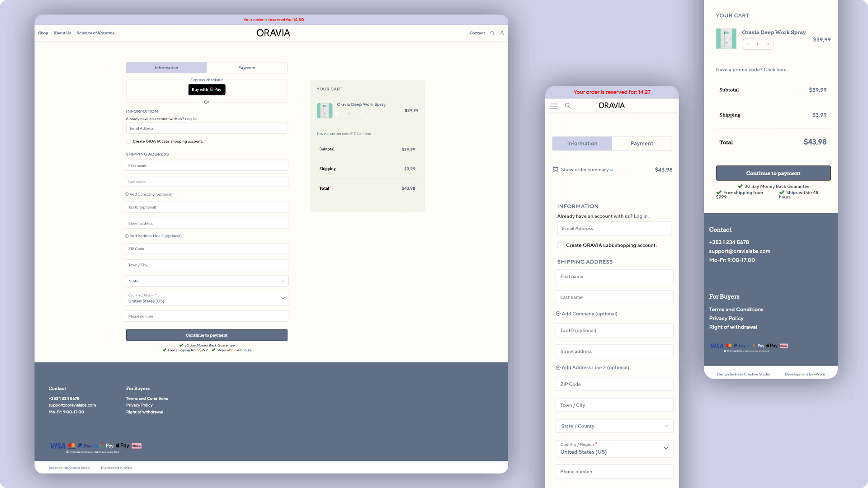
Task: Switch to the Payment tab on desktop
Action: coord(247,68)
